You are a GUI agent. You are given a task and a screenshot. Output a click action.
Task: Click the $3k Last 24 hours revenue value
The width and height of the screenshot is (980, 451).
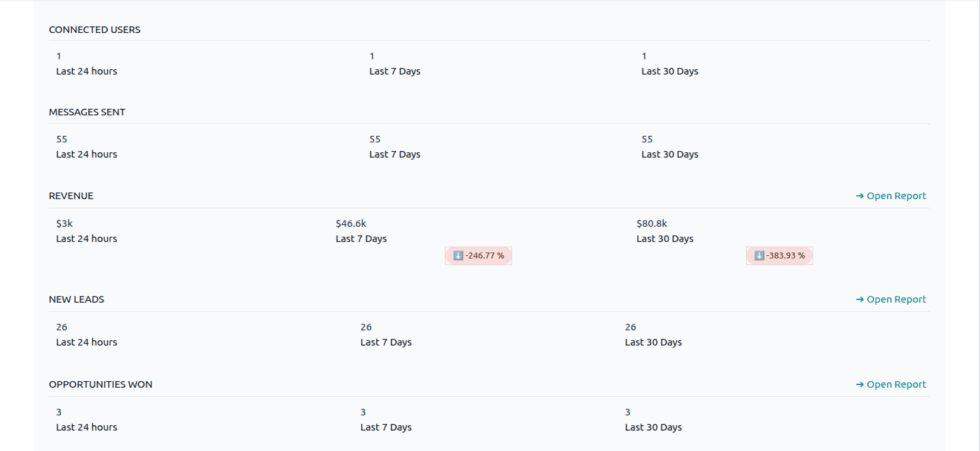(64, 223)
